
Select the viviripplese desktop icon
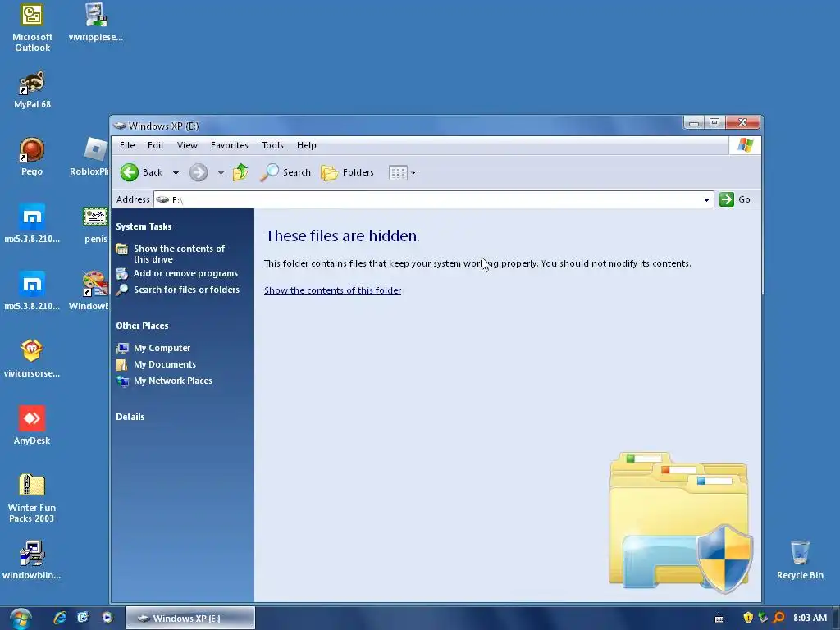point(96,22)
